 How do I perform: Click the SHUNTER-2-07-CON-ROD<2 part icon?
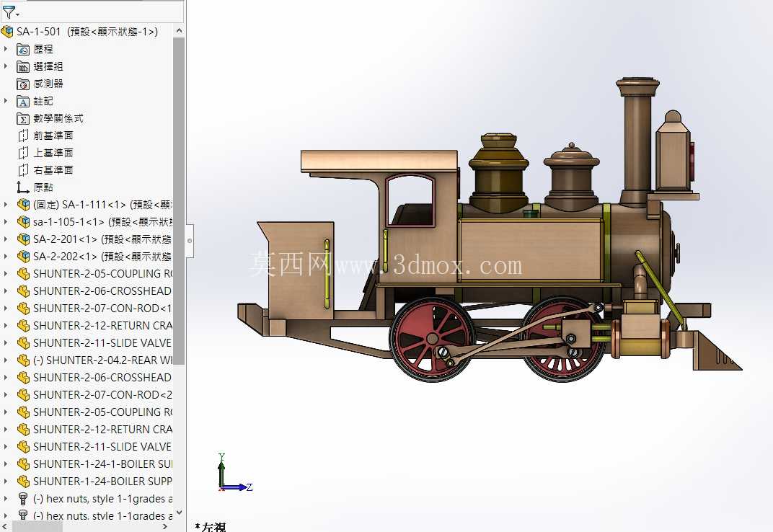(23, 395)
